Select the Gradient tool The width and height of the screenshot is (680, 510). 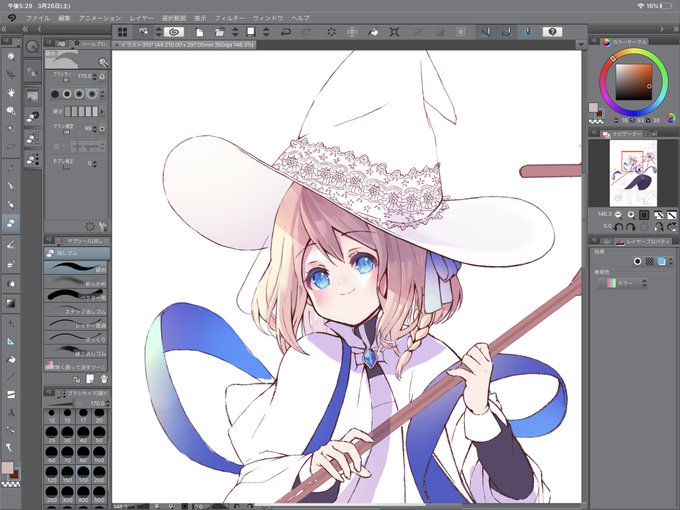11,302
